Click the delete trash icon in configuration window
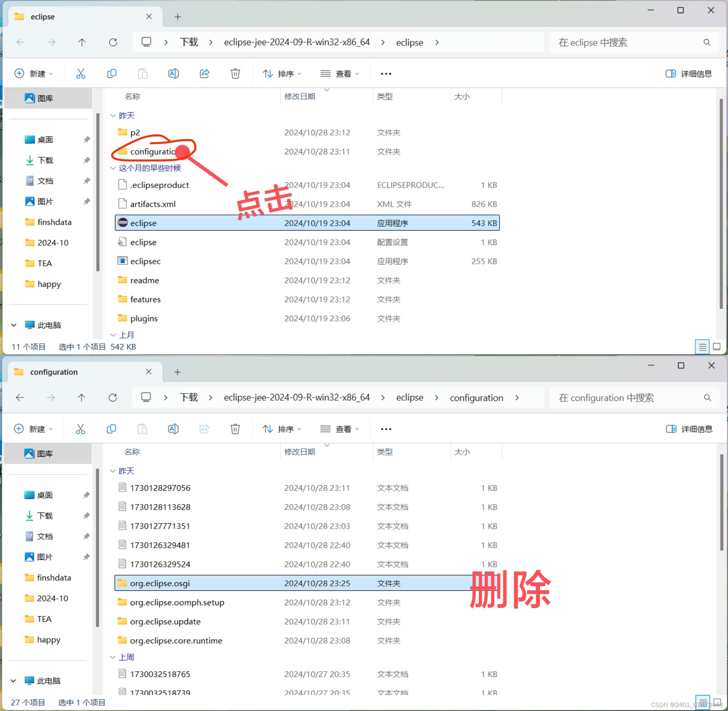 click(x=235, y=429)
